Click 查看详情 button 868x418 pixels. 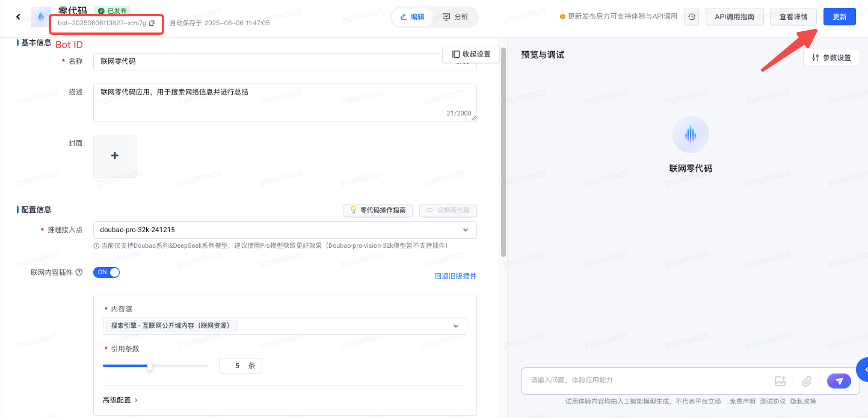pyautogui.click(x=793, y=17)
